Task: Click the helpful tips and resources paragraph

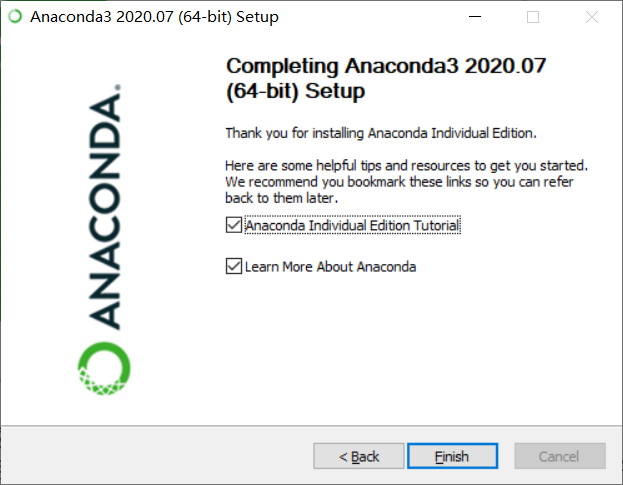Action: (406, 182)
